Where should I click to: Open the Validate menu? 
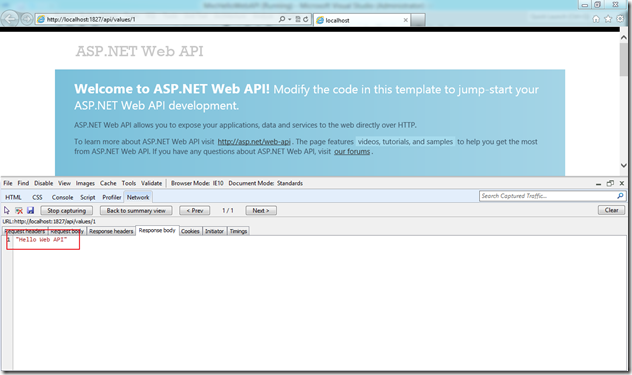(x=152, y=183)
